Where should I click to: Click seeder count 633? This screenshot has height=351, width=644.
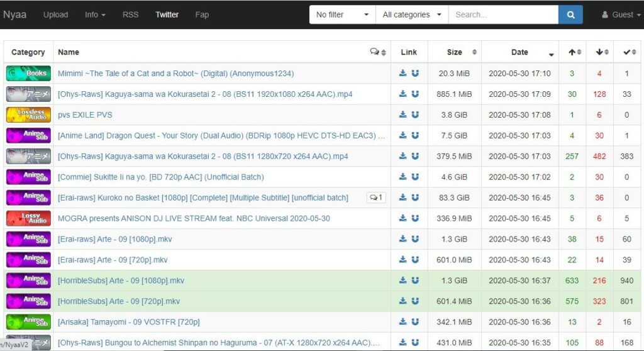click(x=572, y=281)
